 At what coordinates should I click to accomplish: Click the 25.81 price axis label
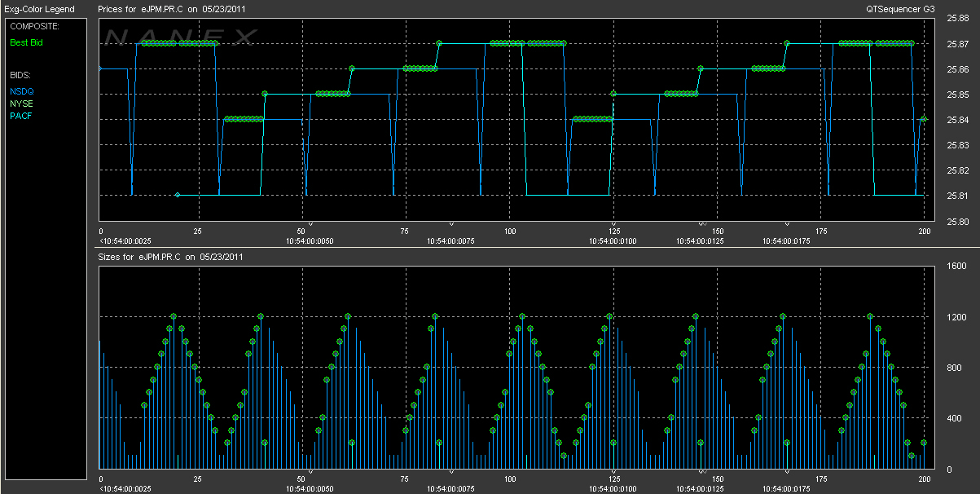(x=956, y=196)
